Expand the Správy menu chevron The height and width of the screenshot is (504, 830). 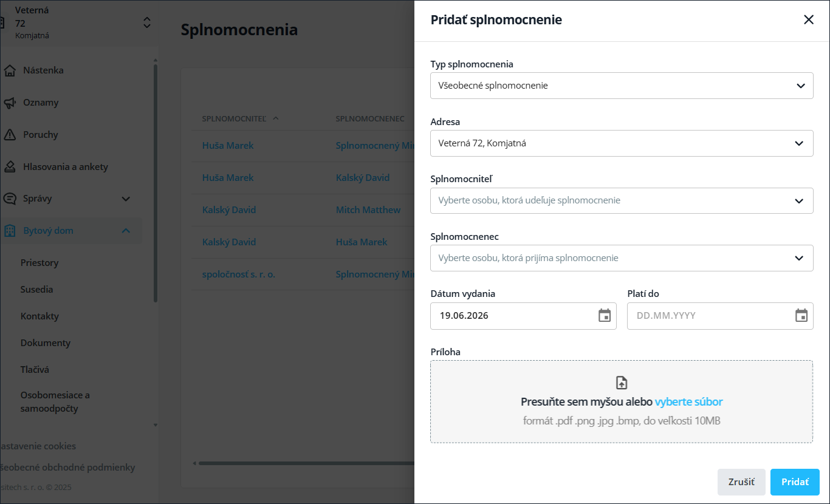tap(126, 199)
